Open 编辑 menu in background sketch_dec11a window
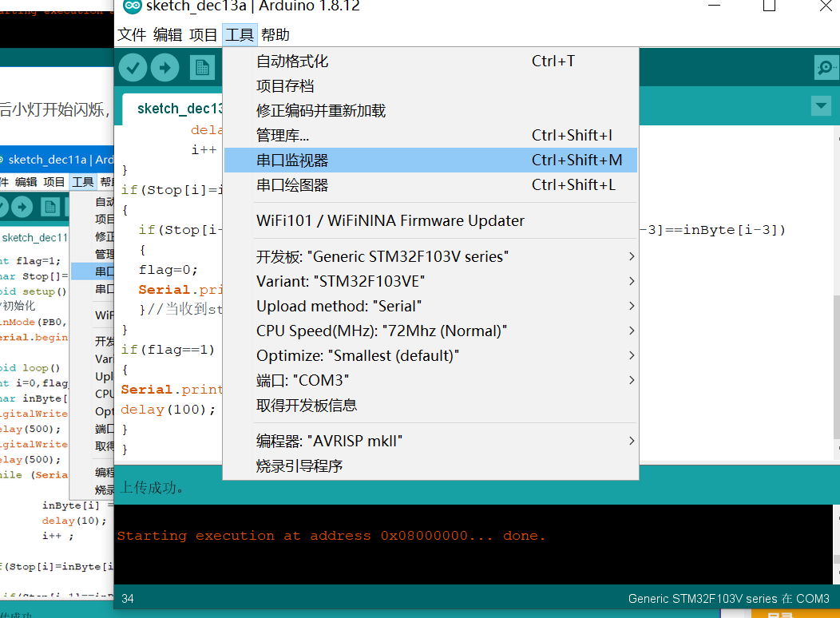The width and height of the screenshot is (840, 618). pyautogui.click(x=26, y=182)
